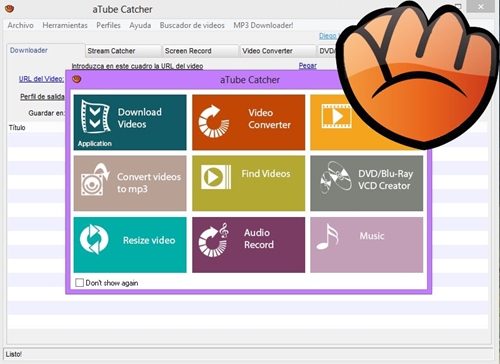Click the Perfil de salida link

tap(42, 97)
